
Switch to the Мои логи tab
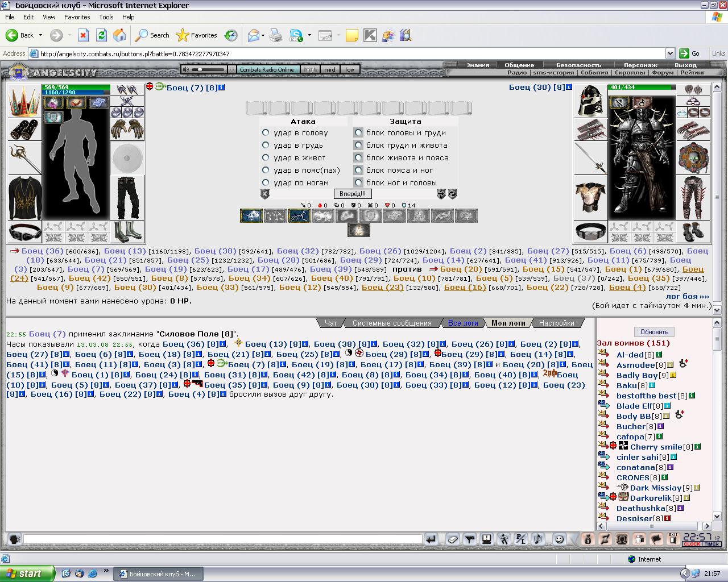point(508,323)
